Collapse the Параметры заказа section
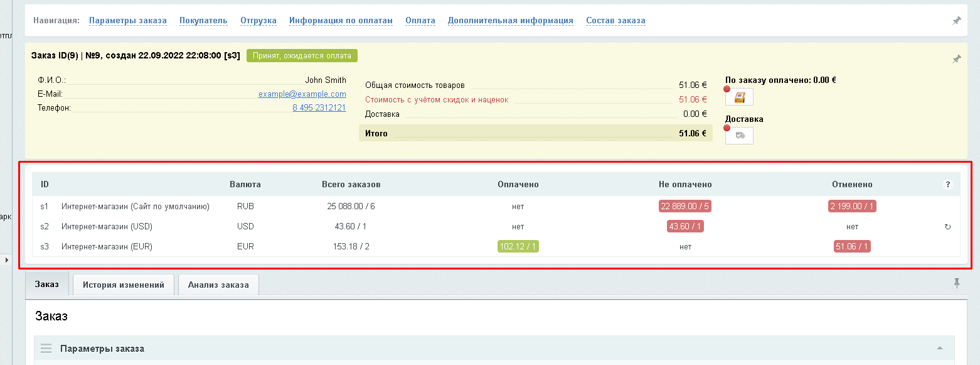 939,349
